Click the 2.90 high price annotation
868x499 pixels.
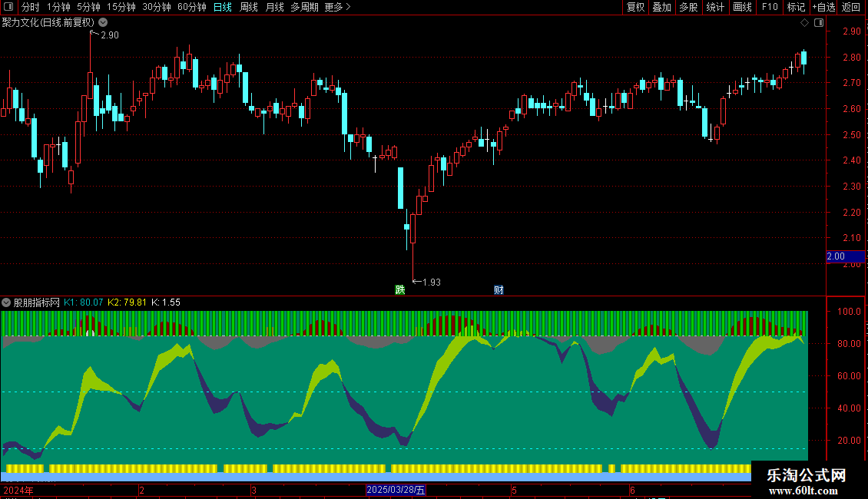pos(110,35)
